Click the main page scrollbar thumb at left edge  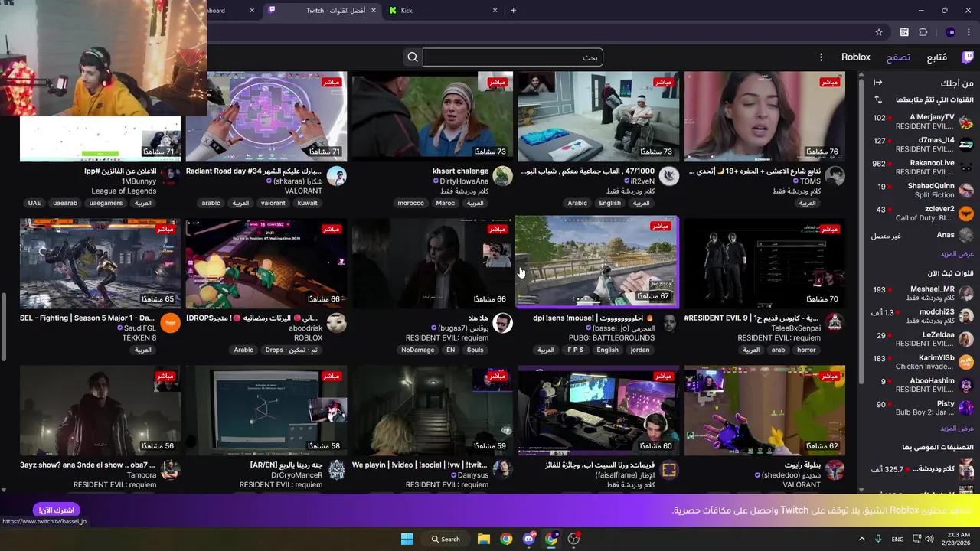point(3,327)
